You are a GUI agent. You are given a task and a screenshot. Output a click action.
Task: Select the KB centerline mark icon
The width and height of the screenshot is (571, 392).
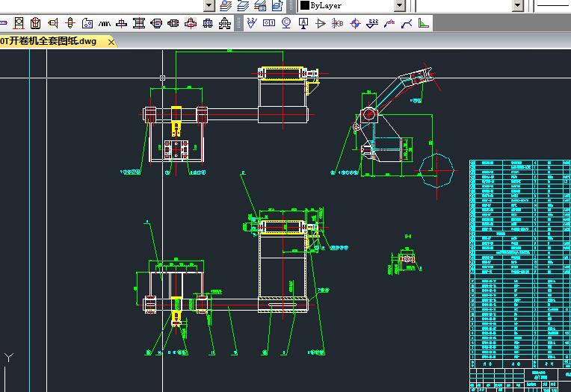coord(338,23)
